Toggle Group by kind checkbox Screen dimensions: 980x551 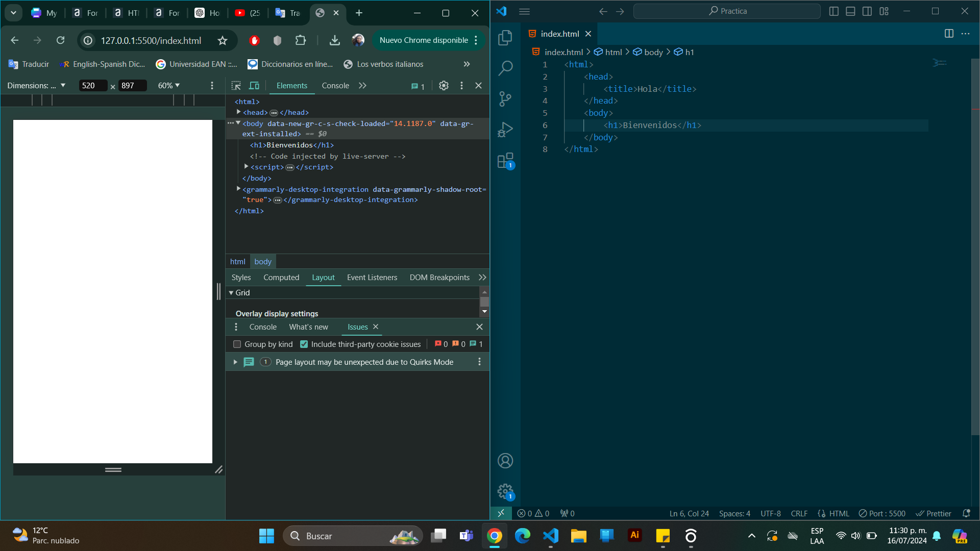[237, 344]
